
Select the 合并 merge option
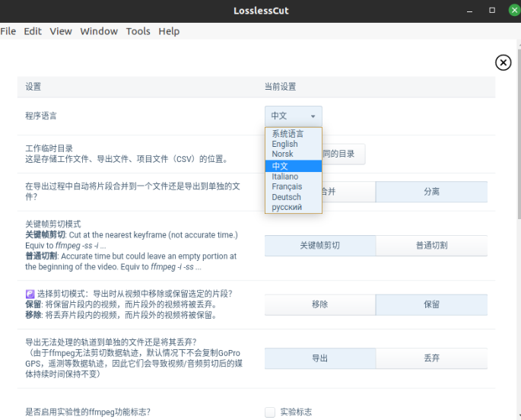(x=349, y=192)
